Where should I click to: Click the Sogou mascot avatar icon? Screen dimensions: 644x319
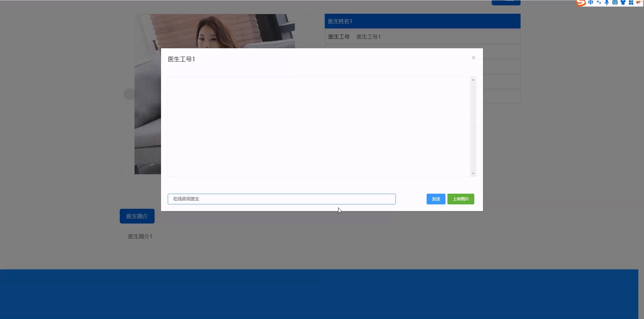tap(639, 2)
